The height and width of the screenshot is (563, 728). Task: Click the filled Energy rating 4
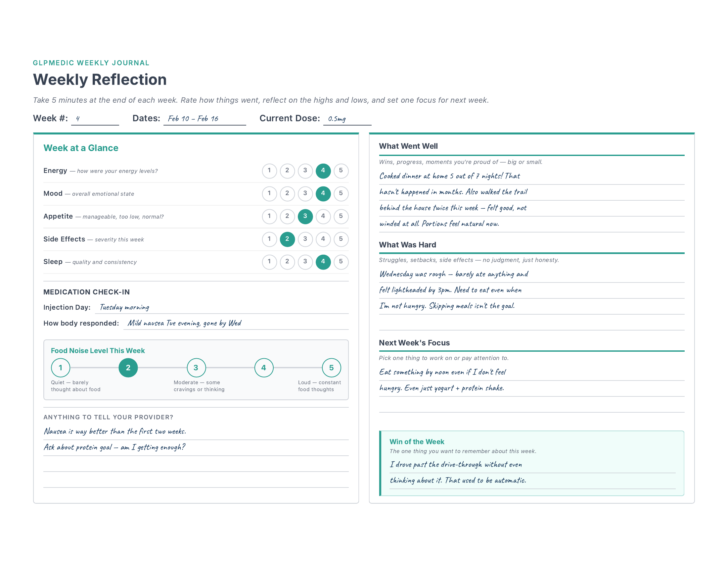323,171
